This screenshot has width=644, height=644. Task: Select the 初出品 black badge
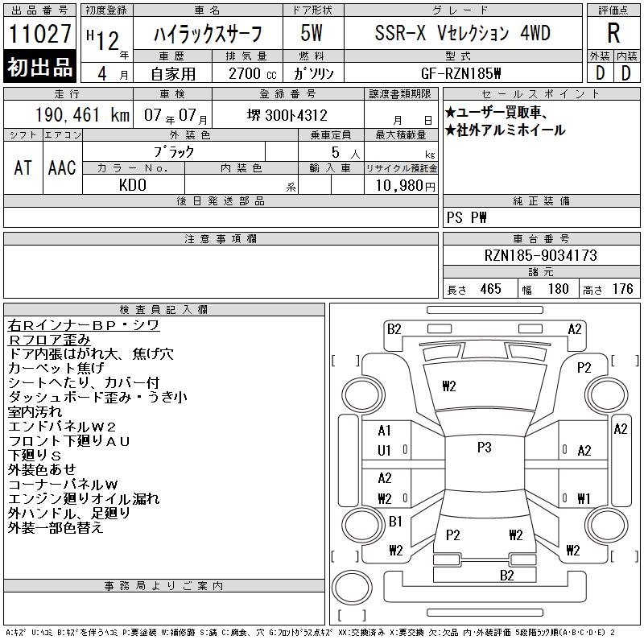(39, 67)
